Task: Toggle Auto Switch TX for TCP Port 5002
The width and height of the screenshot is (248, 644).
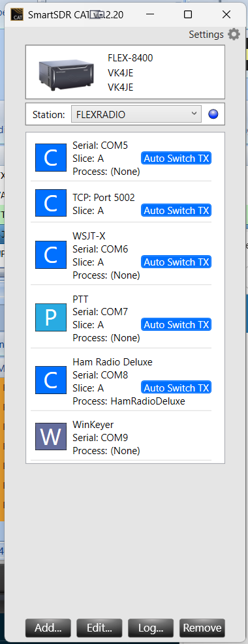Action: 177,211
